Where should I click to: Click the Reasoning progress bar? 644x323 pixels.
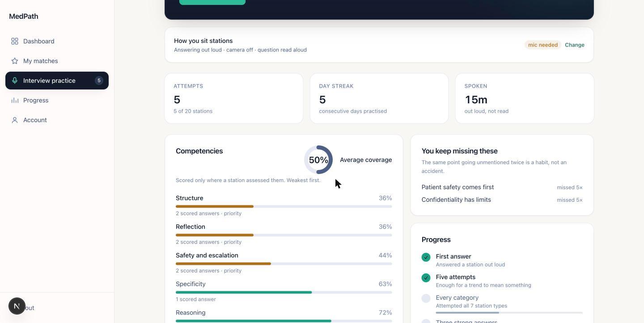284,321
